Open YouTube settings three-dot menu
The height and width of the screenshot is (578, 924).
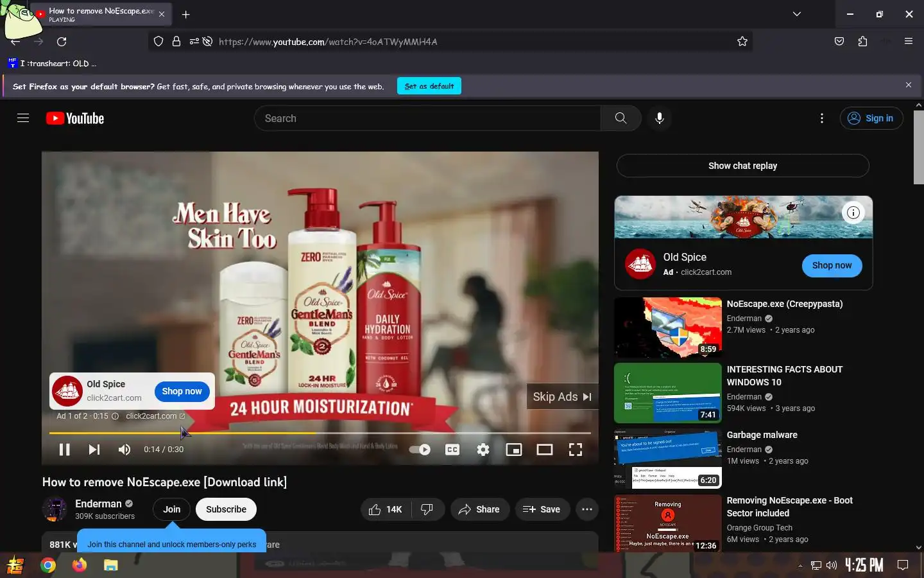(x=821, y=118)
